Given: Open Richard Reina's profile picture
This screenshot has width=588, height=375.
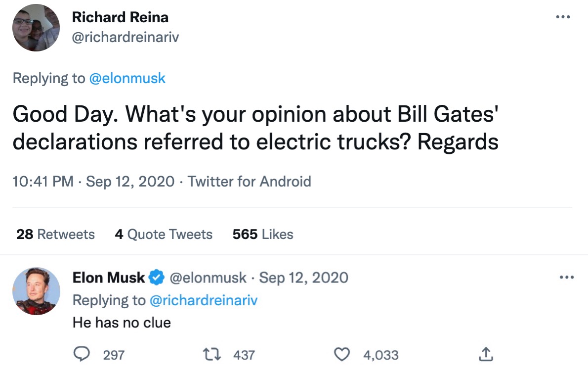Looking at the screenshot, I should pos(36,27).
